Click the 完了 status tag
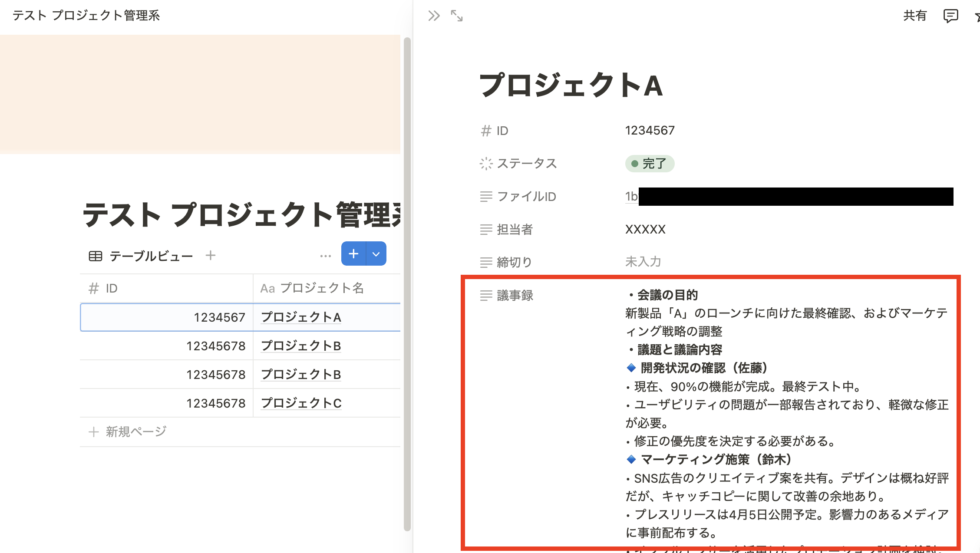 point(650,164)
